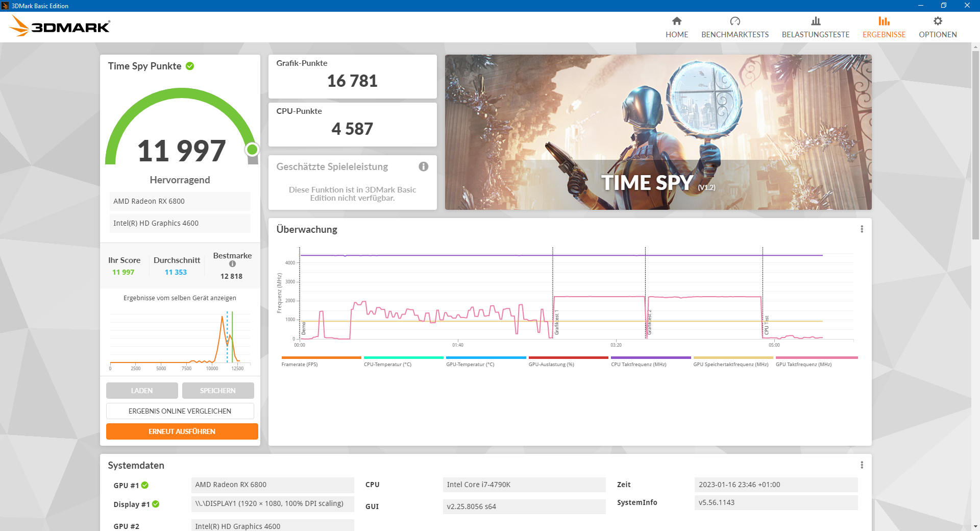Open the Überwachung three-dot menu
This screenshot has height=531, width=980.
862,229
